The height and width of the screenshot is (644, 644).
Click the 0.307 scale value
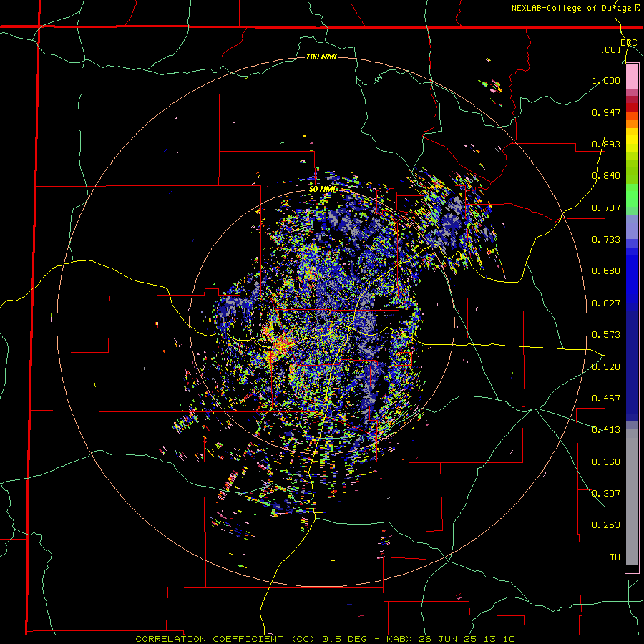click(x=606, y=494)
